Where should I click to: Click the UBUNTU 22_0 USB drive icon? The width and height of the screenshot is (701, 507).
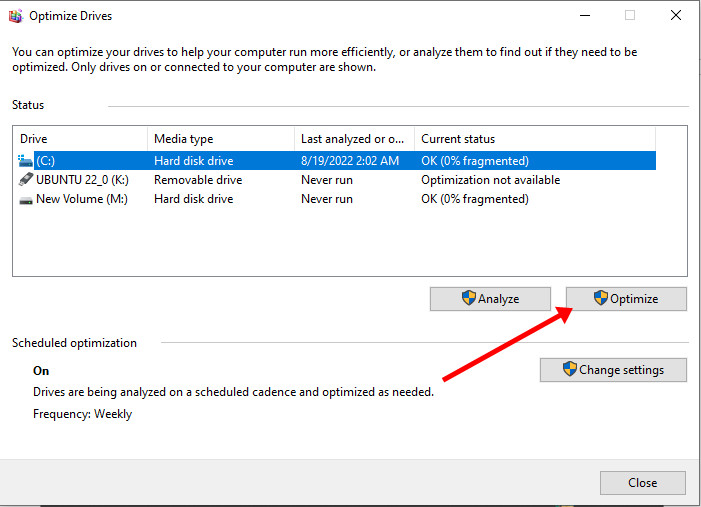point(26,179)
